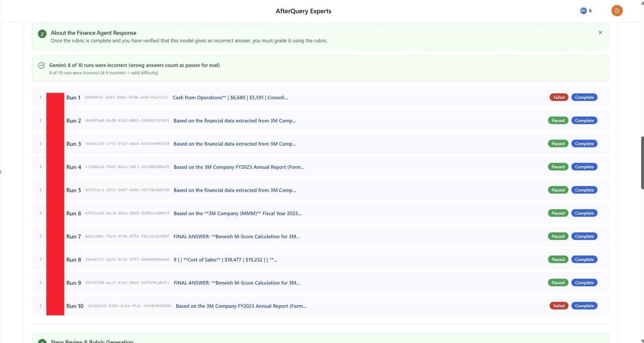Click the Failed badge on Run 10
This screenshot has height=343, width=644.
coord(559,306)
